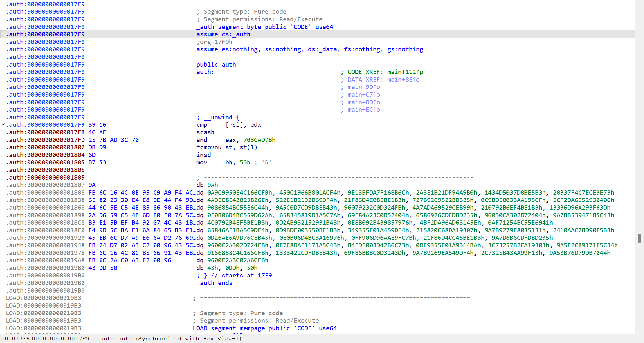Screen dimensions: 644x343
Task: Click the 53h operand in mov bh
Action: tap(245, 162)
